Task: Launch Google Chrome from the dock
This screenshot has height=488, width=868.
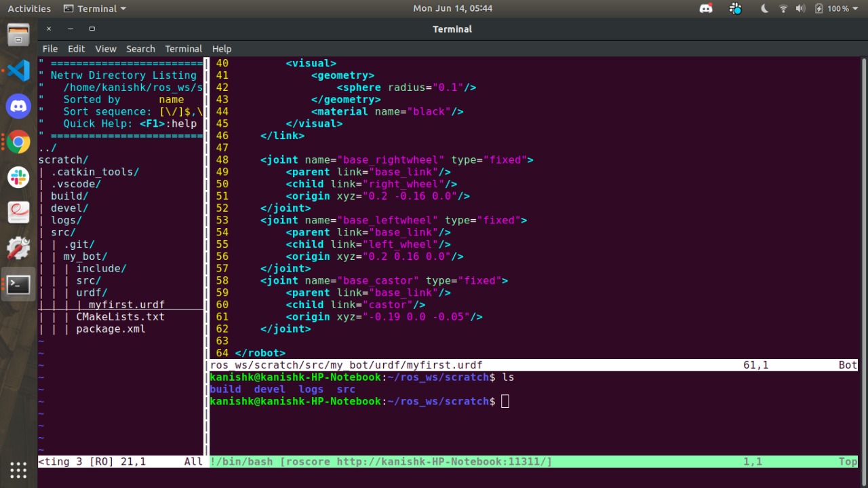Action: coord(18,142)
